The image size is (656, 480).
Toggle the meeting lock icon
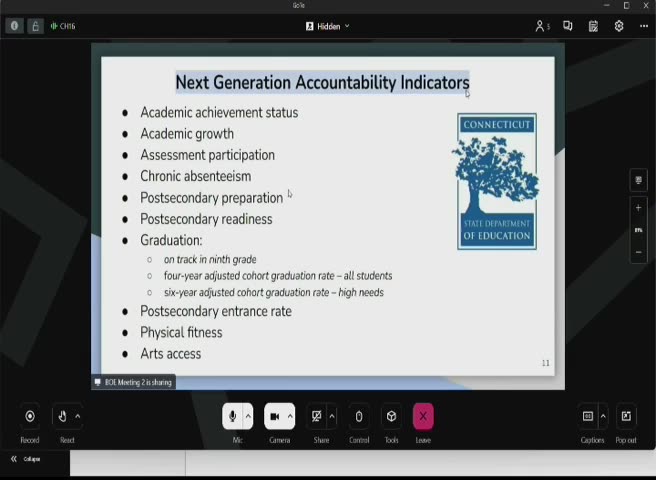point(36,26)
